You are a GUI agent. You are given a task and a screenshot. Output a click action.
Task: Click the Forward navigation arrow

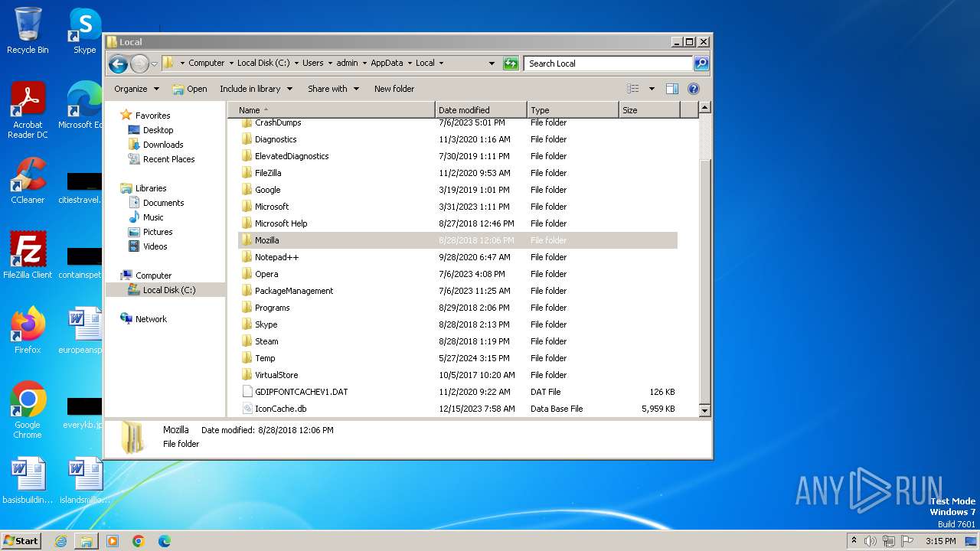[x=139, y=64]
